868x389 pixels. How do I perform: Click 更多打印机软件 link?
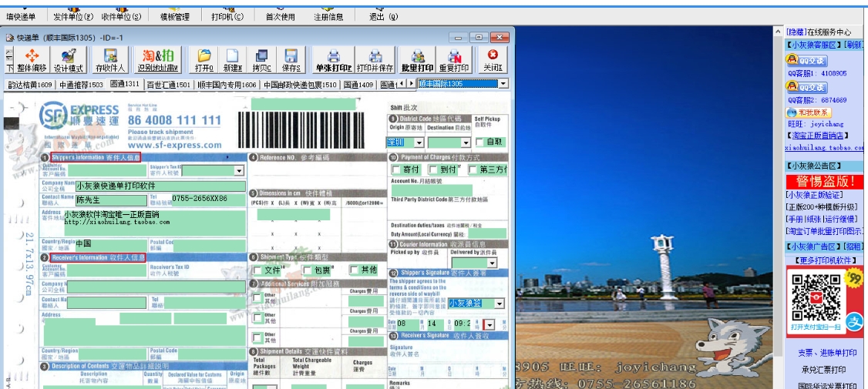coord(824,260)
